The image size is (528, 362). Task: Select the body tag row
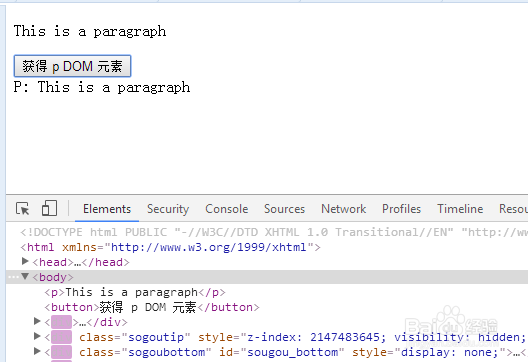pos(267,277)
